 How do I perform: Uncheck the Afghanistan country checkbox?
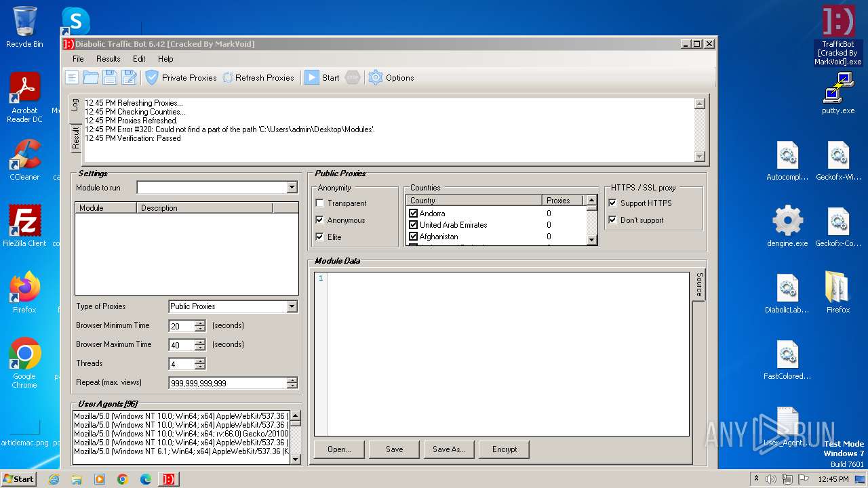click(414, 237)
